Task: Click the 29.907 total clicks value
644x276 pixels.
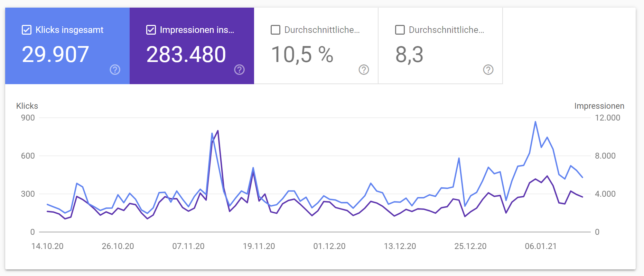Action: coord(55,54)
